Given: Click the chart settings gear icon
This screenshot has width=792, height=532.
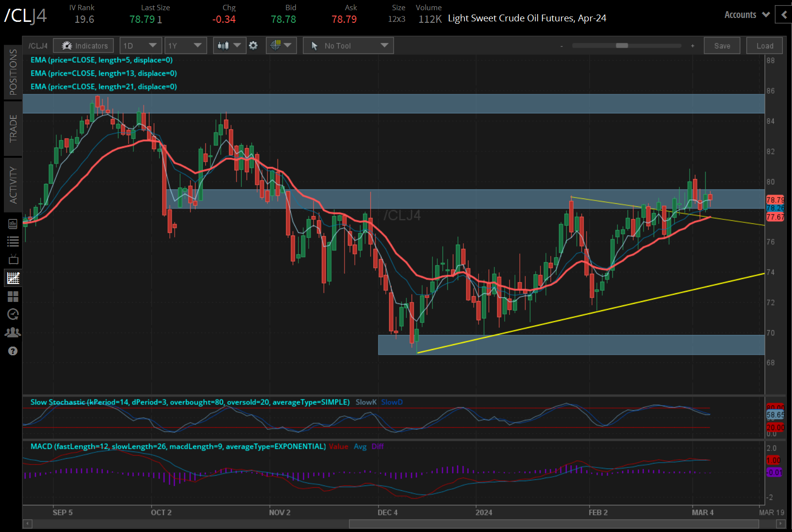Looking at the screenshot, I should click(x=253, y=45).
